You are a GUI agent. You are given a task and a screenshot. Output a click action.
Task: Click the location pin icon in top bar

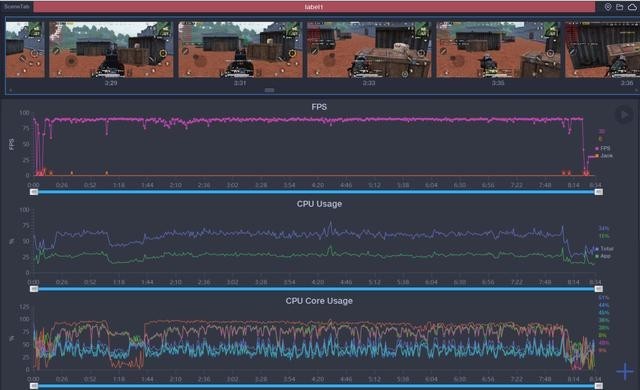pos(608,7)
